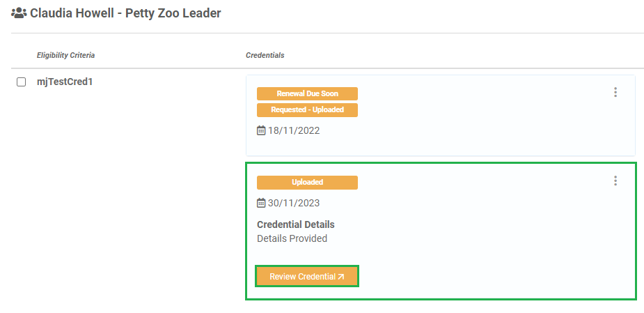644x313 pixels.
Task: Click the Credentials column header
Action: pyautogui.click(x=265, y=55)
